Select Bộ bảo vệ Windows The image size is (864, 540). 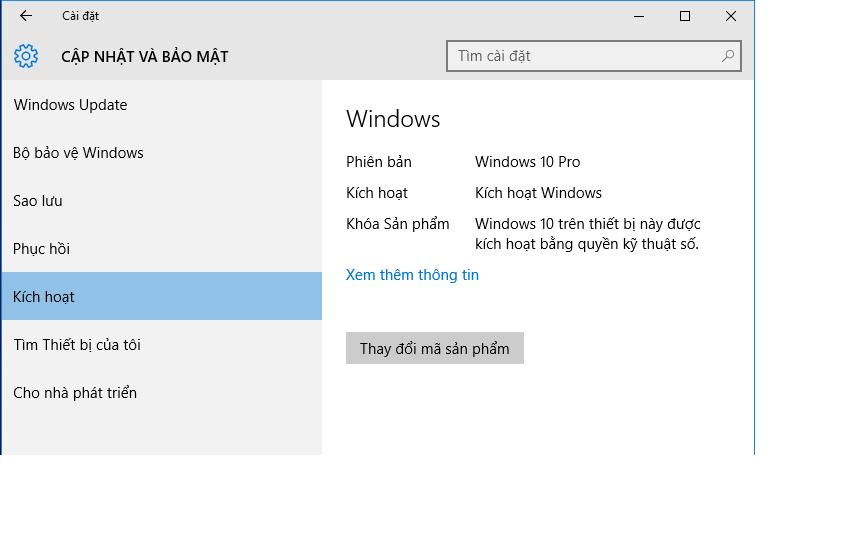tap(161, 153)
